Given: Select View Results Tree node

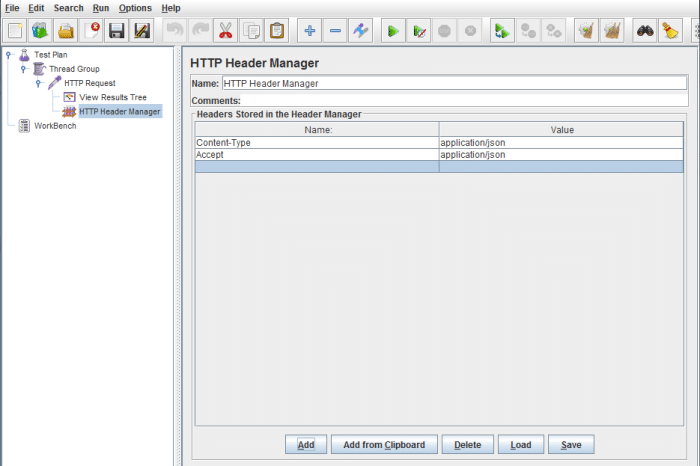Looking at the screenshot, I should click(112, 97).
